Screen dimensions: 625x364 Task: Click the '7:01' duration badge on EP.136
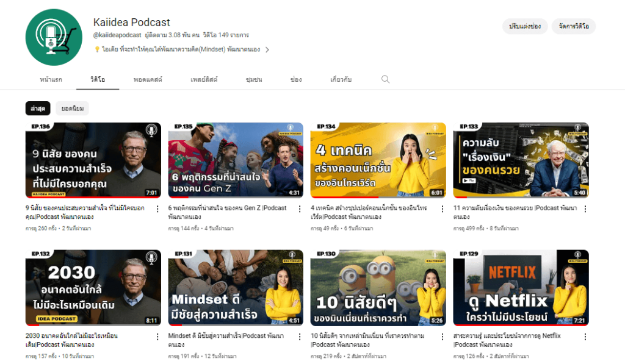pyautogui.click(x=151, y=193)
